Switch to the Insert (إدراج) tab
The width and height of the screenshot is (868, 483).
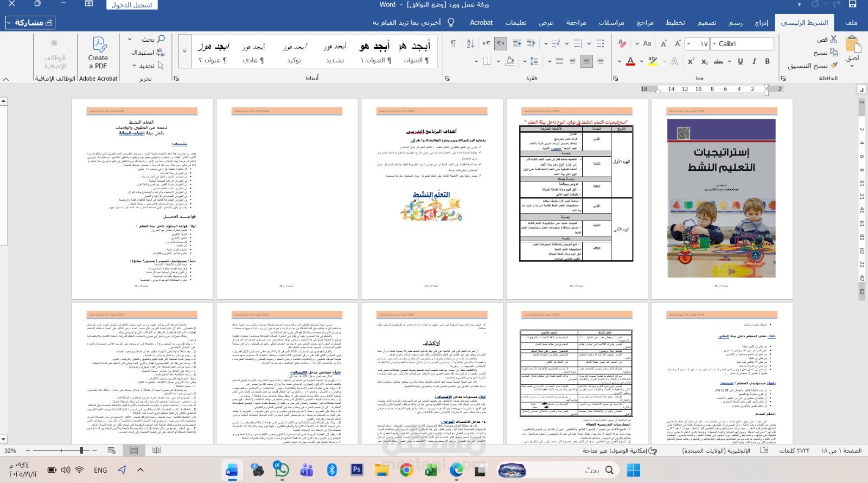(x=762, y=22)
